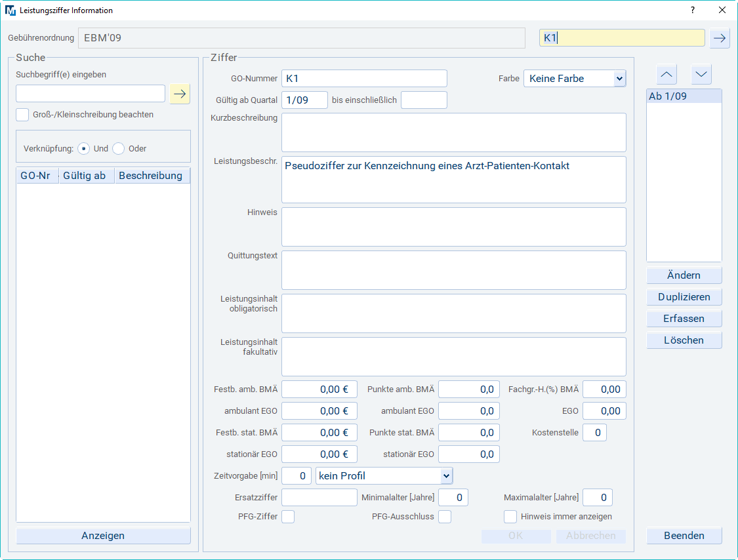Sort by the GO-Nr column header

pos(37,176)
